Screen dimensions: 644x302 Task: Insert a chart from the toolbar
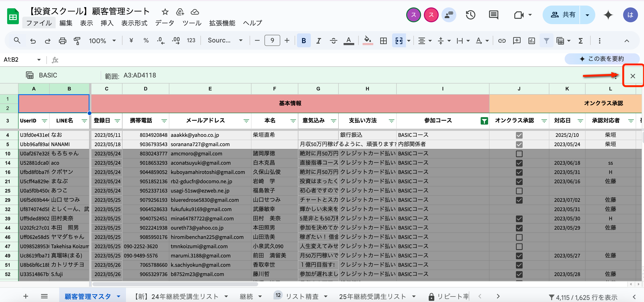click(x=531, y=40)
